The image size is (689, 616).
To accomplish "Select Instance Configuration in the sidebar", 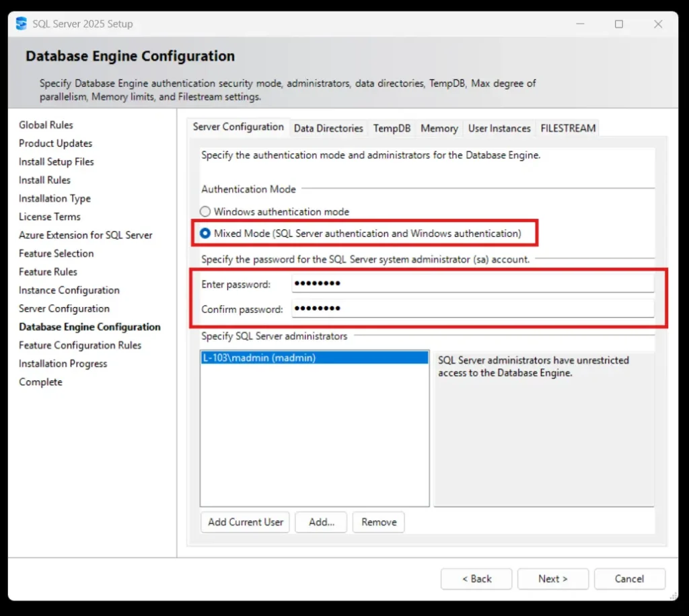I will [69, 290].
